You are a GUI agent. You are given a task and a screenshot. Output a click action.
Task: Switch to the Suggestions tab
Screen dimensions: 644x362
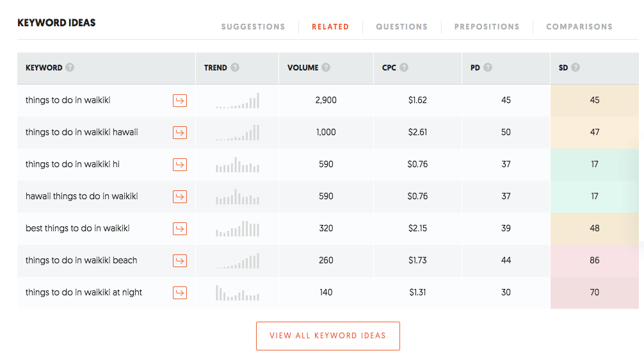tap(253, 27)
